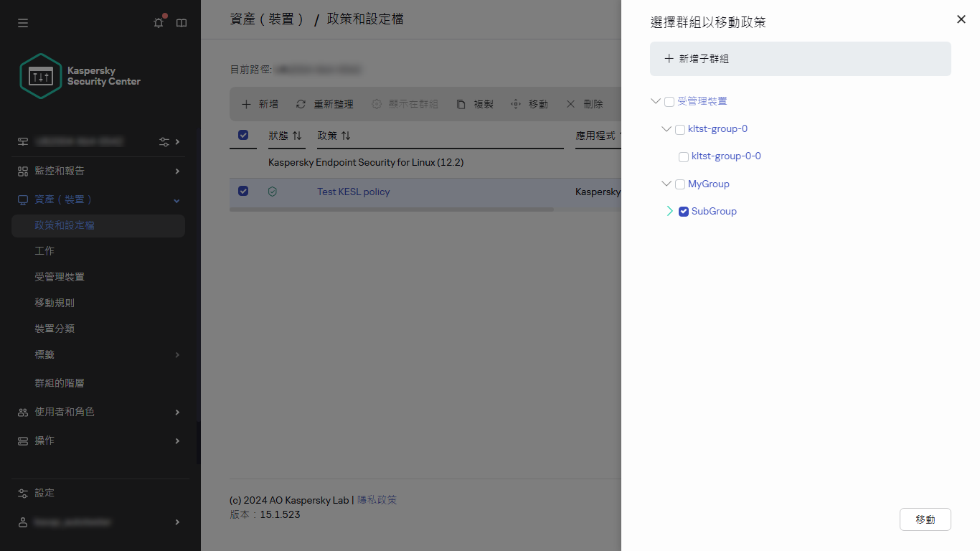Collapse the 受管理裝置 tree node
Screen dimensions: 980x551
click(x=655, y=100)
